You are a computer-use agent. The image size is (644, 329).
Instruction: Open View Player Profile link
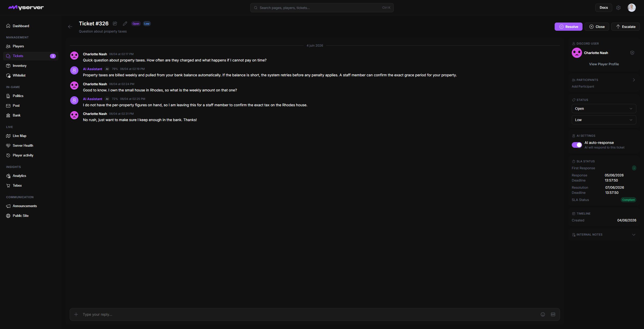coord(604,64)
